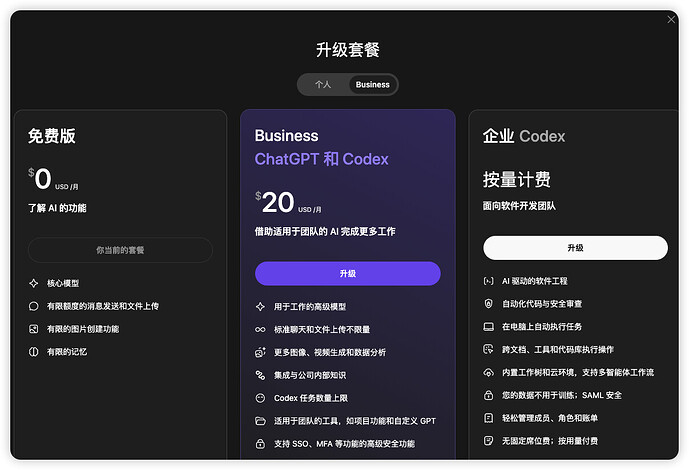Click the $20 USD/月 price

(x=288, y=202)
